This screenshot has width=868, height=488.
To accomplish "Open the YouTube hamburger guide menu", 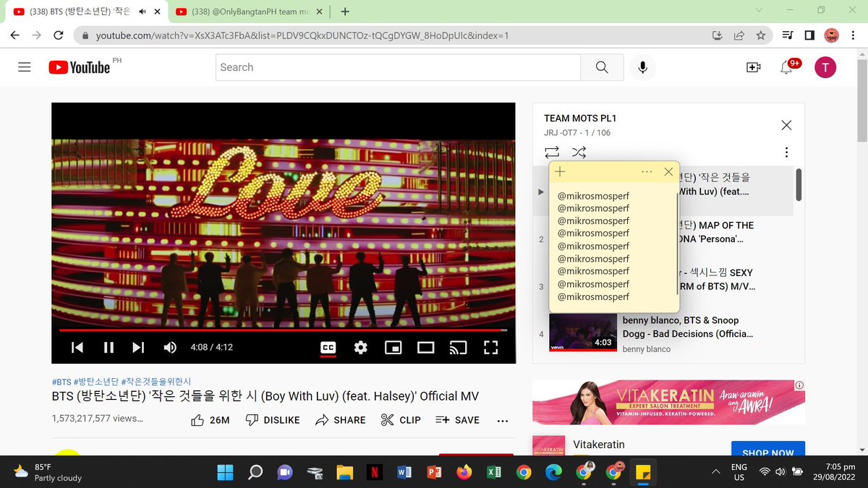I will (25, 67).
